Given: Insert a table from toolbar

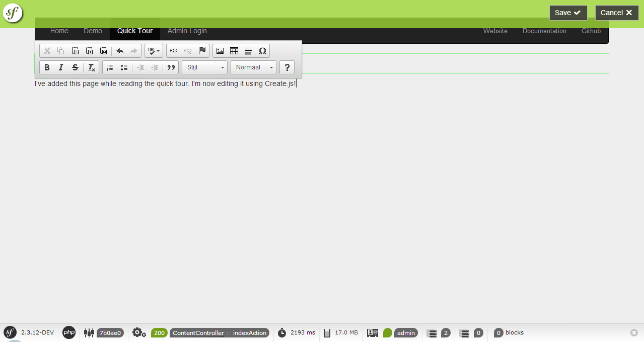Looking at the screenshot, I should (234, 51).
